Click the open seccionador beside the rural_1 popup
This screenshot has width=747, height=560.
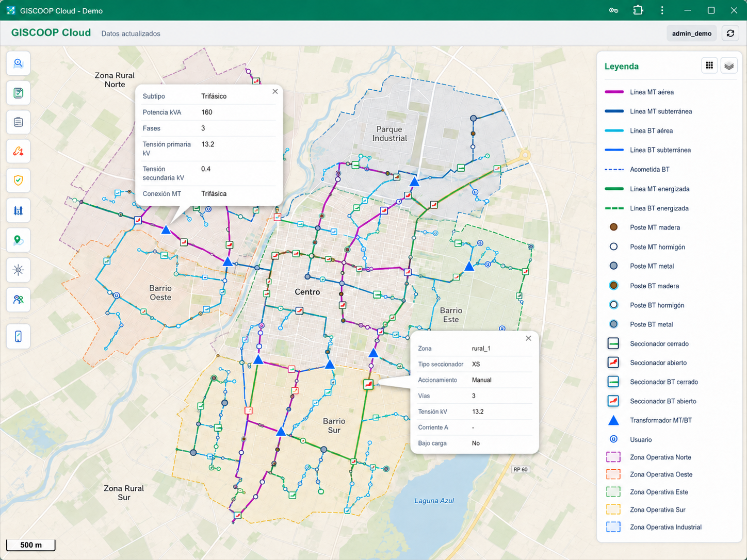click(368, 384)
